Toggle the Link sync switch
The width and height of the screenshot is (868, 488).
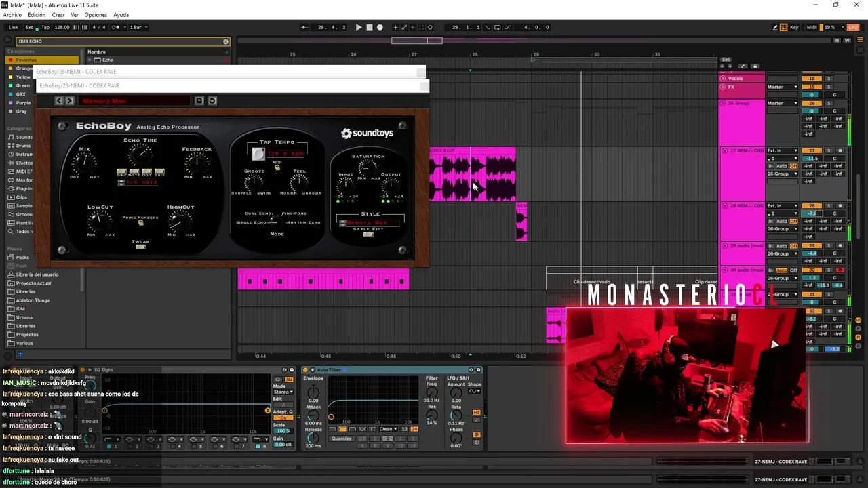click(14, 27)
